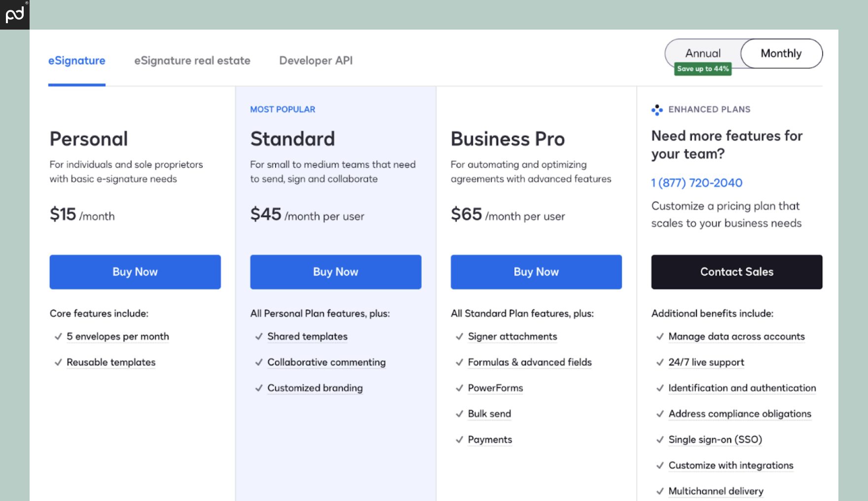Switch to the Developer API tab
This screenshot has height=501, width=868.
316,61
